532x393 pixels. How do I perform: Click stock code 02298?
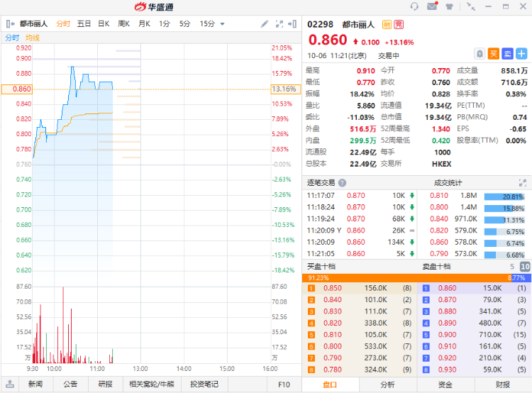[x=321, y=24]
